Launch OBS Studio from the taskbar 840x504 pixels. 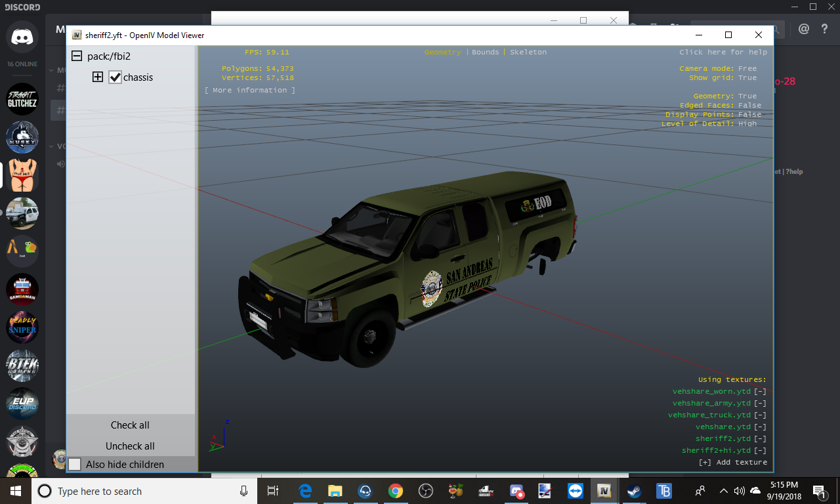(x=425, y=491)
